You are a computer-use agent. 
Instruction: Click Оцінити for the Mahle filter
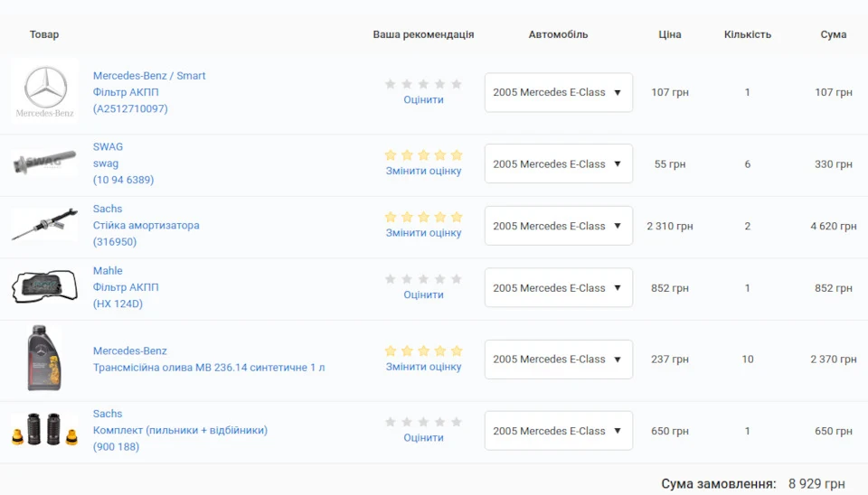[423, 294]
